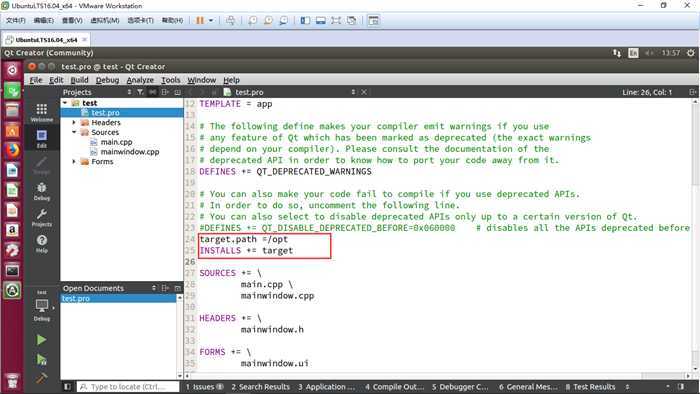
Task: Toggle link-with-editor icon in Projects panel
Action: 153,92
